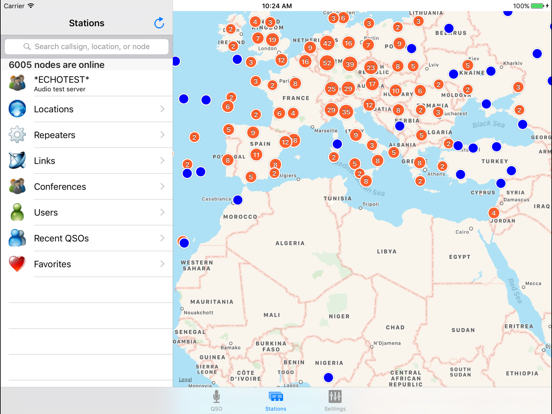
Task: Open the Favorites list item
Action: click(87, 264)
